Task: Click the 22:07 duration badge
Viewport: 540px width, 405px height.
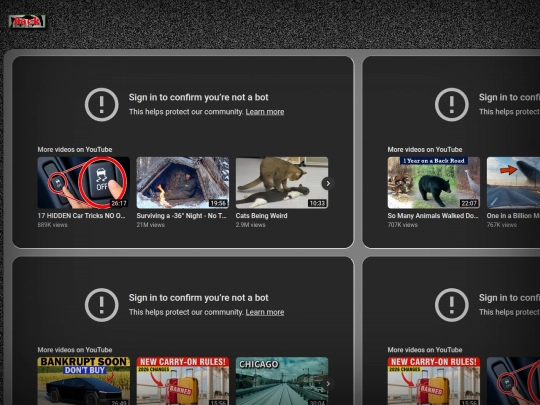Action: (469, 203)
